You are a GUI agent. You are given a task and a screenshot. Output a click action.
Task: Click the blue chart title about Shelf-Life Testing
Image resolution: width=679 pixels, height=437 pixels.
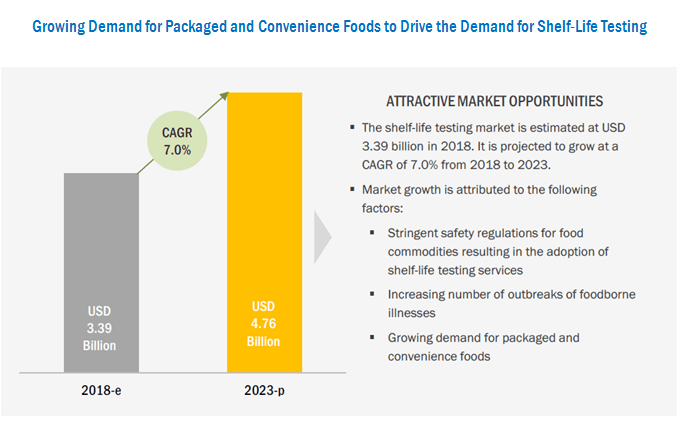[339, 26]
